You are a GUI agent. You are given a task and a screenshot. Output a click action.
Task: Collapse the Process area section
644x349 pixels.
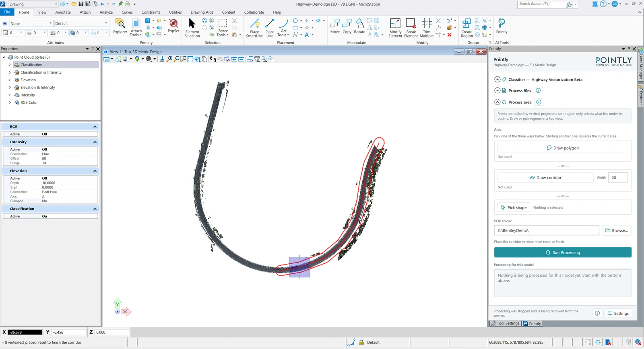pyautogui.click(x=497, y=102)
